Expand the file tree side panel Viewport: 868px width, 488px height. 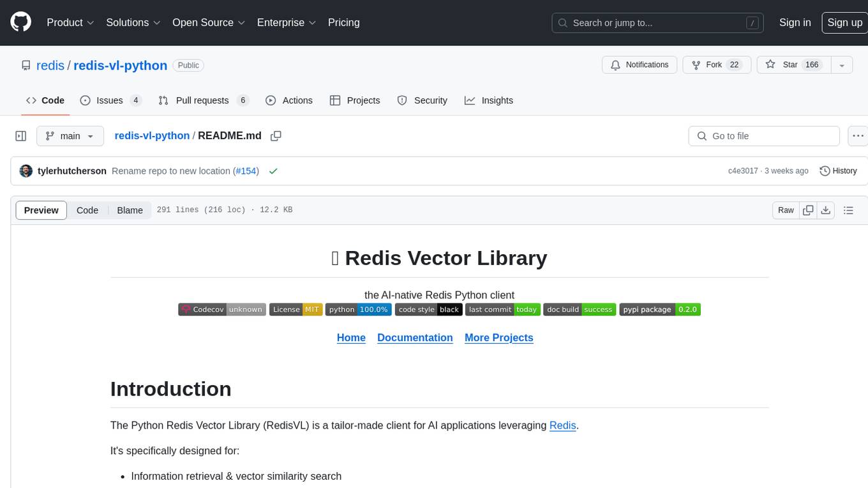tap(20, 136)
